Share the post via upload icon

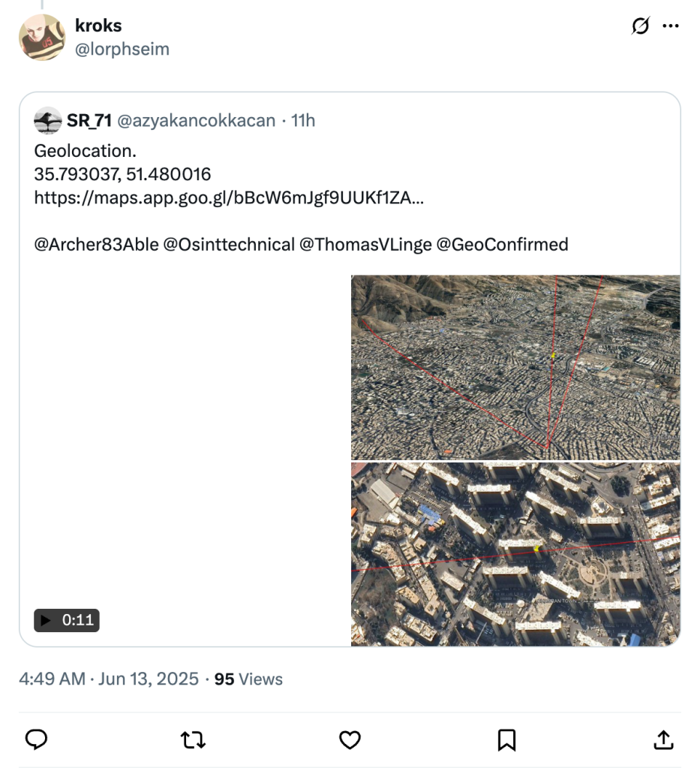[x=663, y=740]
